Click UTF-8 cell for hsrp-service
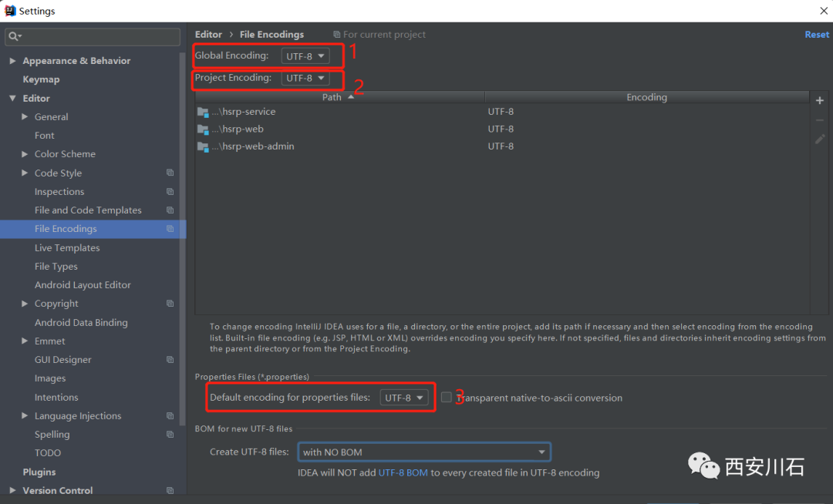The width and height of the screenshot is (833, 504). tap(501, 112)
